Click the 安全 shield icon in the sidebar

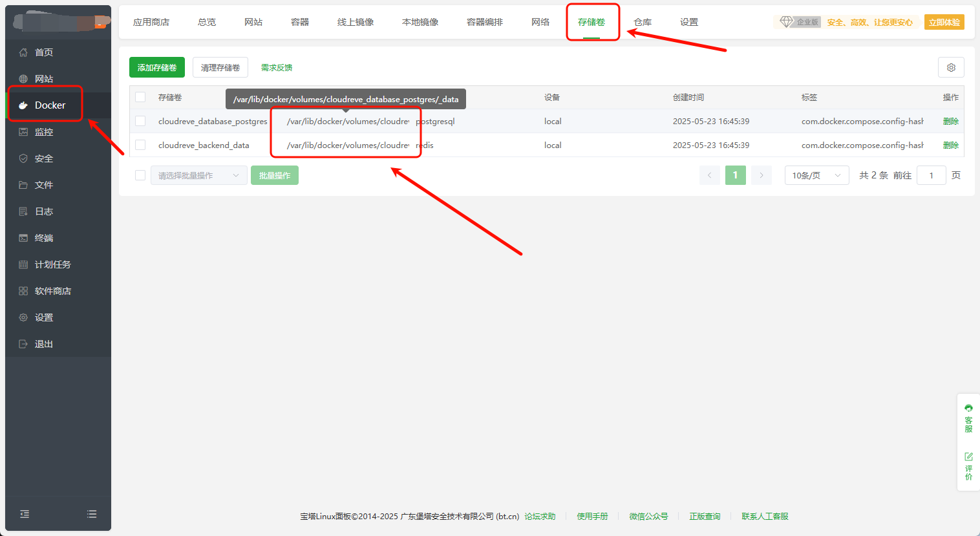click(23, 158)
